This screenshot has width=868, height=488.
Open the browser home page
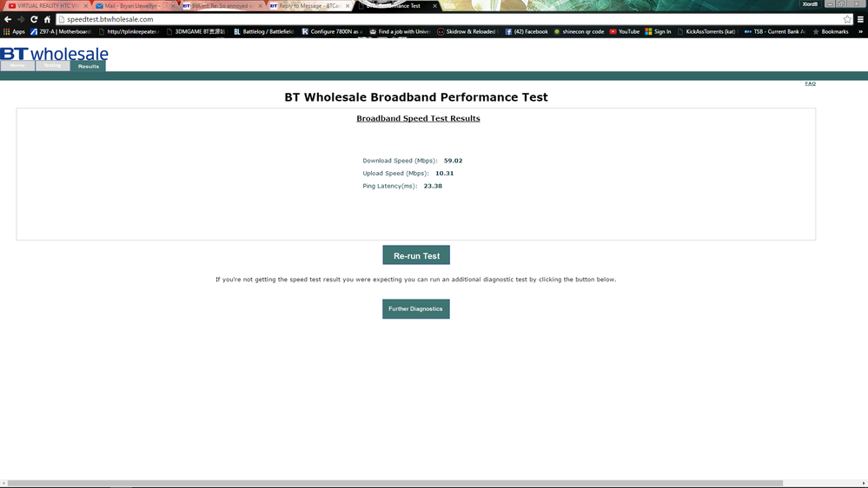tap(47, 19)
